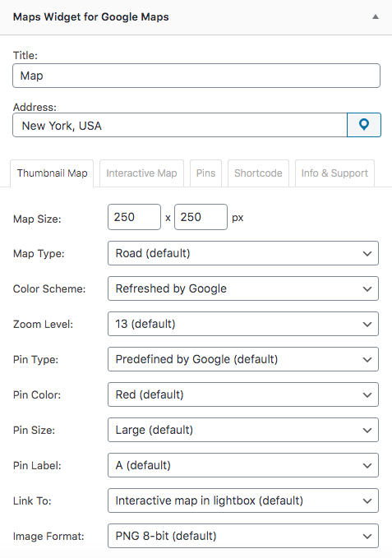This screenshot has height=558, width=392.
Task: Collapse the Maps Widget panel arrow
Action: pos(376,16)
